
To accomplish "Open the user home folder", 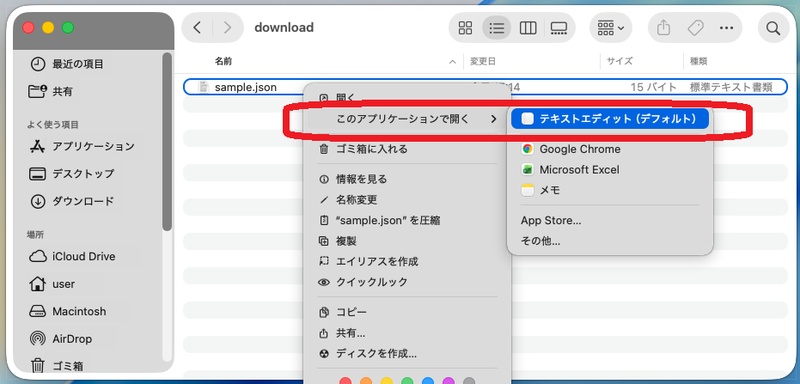I will click(x=63, y=284).
